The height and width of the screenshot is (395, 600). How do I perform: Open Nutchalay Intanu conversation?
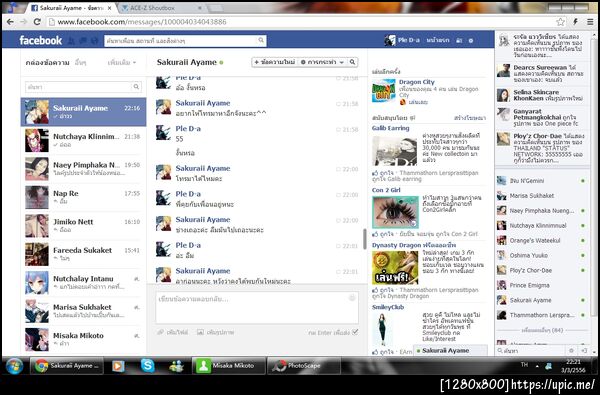point(83,282)
